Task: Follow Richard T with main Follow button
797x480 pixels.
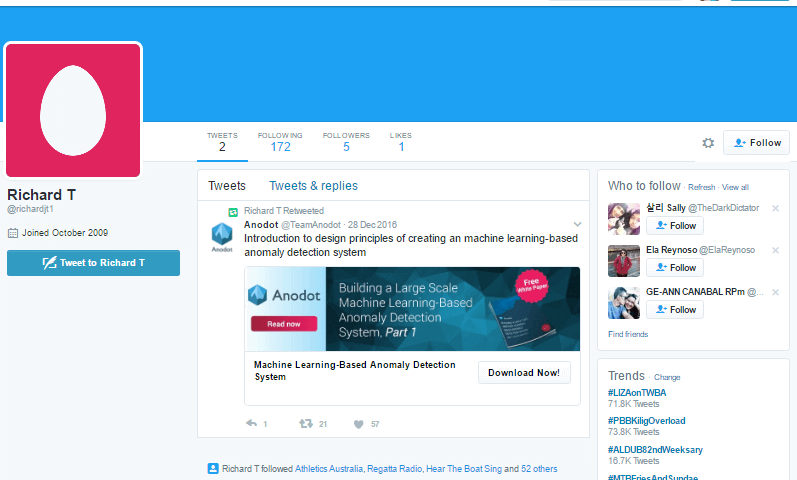Action: click(756, 143)
